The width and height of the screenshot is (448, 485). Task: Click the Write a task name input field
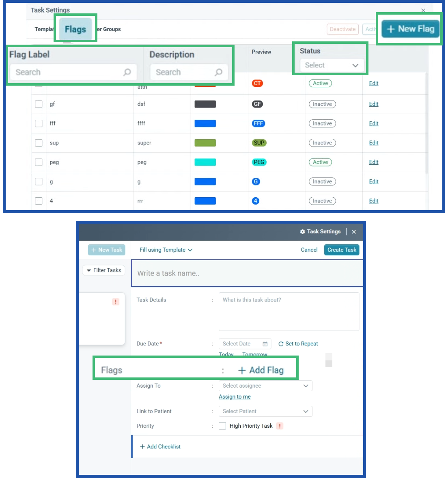pos(247,273)
